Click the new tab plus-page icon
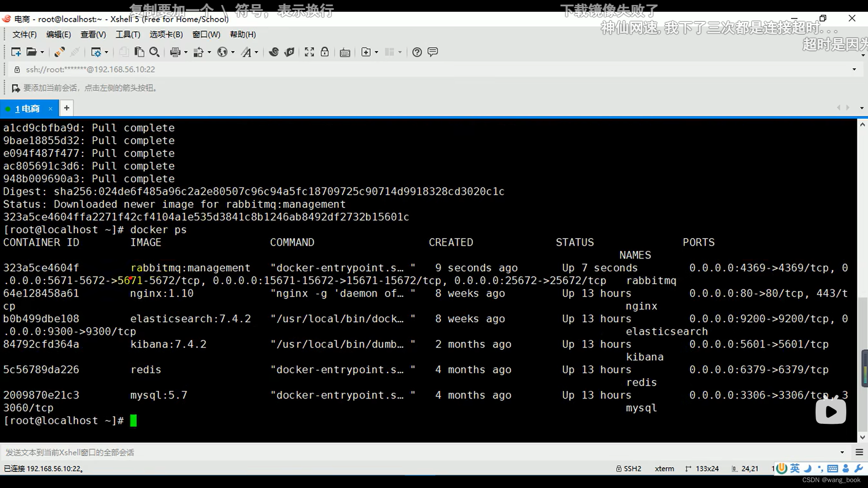The width and height of the screenshot is (868, 488). click(x=366, y=52)
